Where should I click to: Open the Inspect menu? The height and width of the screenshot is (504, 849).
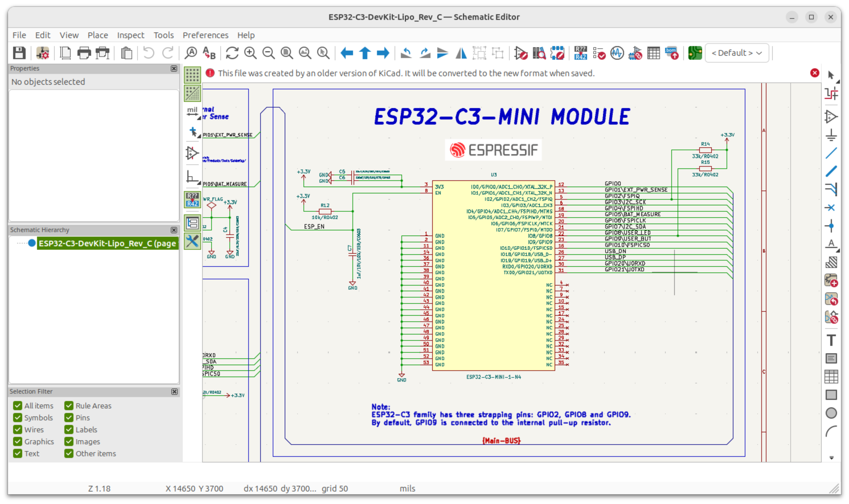pos(130,35)
